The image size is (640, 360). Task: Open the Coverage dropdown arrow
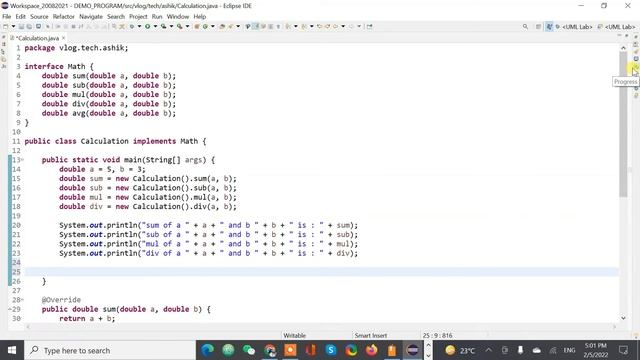click(x=171, y=27)
